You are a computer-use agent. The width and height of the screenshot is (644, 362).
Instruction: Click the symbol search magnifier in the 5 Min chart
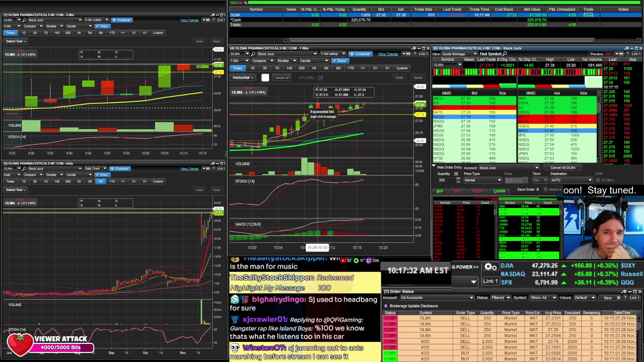(25, 20)
